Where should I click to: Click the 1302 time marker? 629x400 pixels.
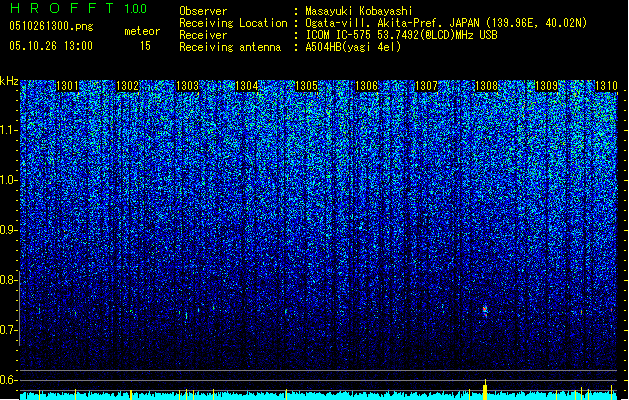(x=127, y=86)
